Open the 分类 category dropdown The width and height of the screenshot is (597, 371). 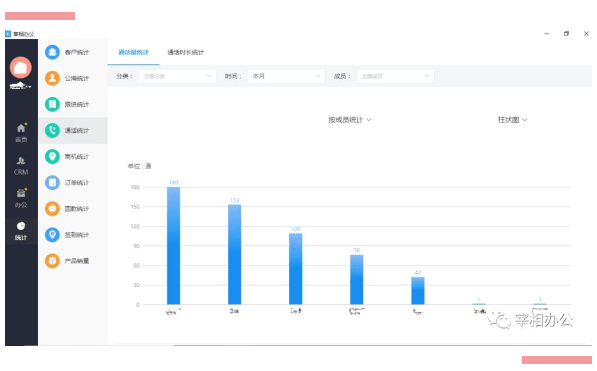tap(177, 76)
